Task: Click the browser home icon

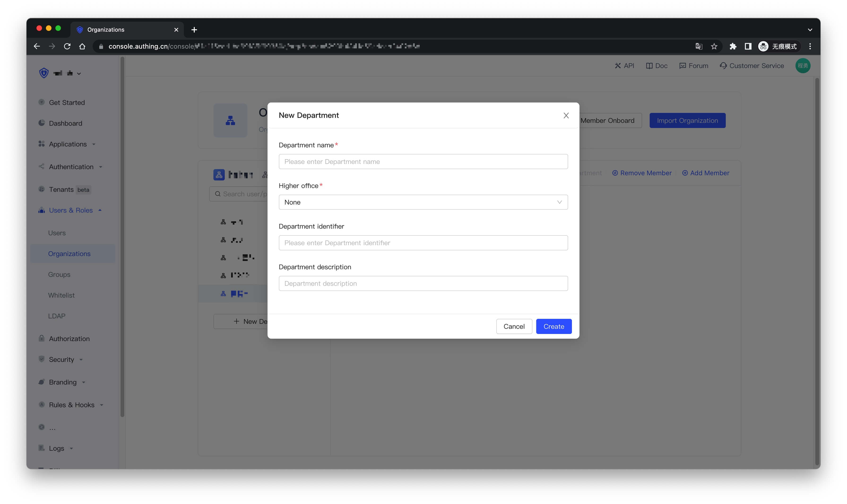Action: coord(82,46)
